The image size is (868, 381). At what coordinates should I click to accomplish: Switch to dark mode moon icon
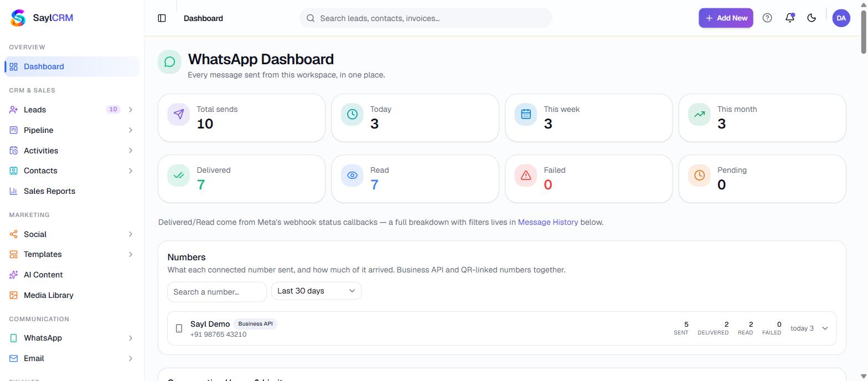click(x=812, y=18)
